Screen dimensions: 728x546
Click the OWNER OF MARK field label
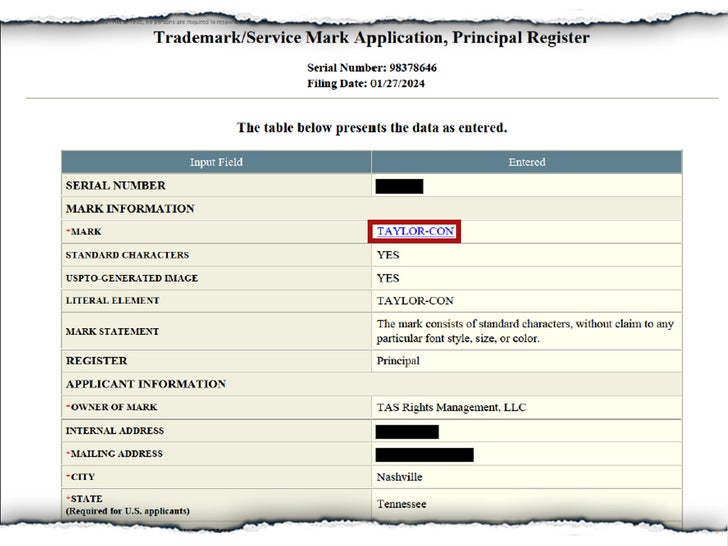pos(112,407)
